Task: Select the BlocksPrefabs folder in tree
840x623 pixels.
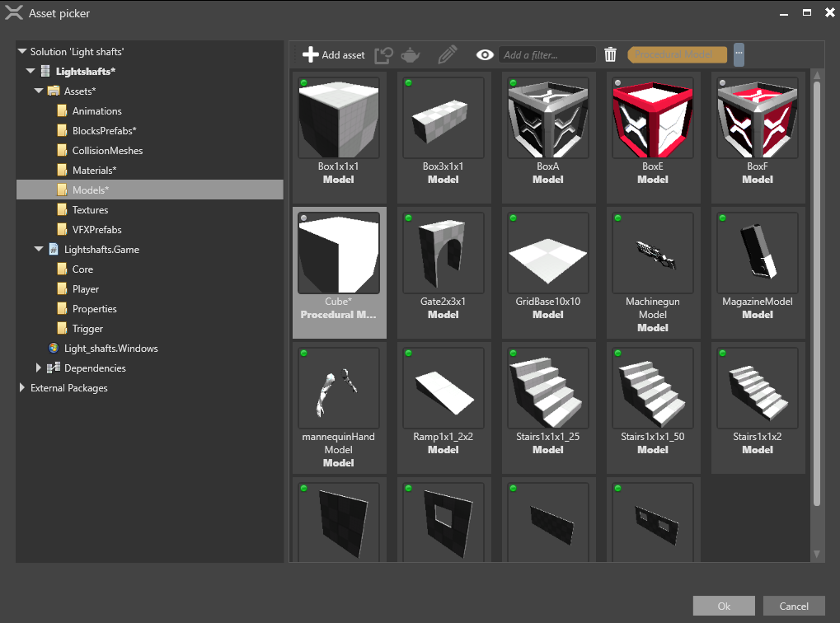Action: (x=104, y=131)
